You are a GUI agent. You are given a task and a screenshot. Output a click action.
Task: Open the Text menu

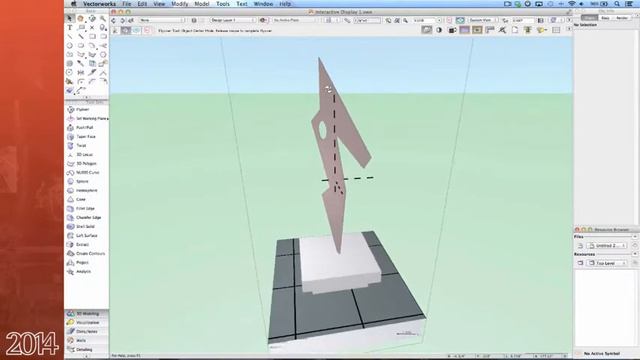tap(242, 4)
